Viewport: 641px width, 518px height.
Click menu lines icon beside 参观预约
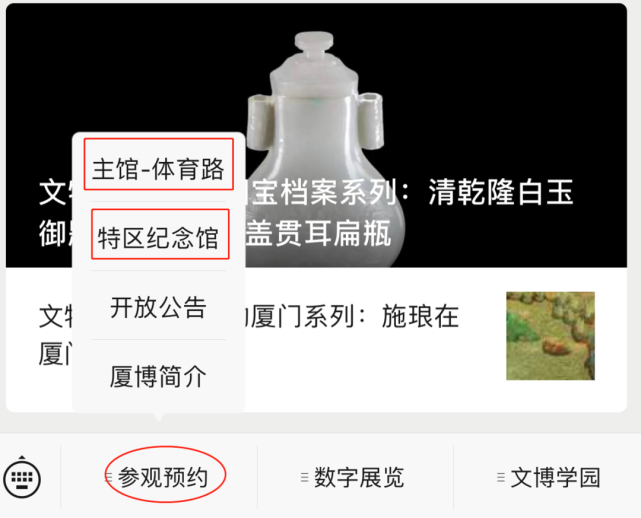109,477
